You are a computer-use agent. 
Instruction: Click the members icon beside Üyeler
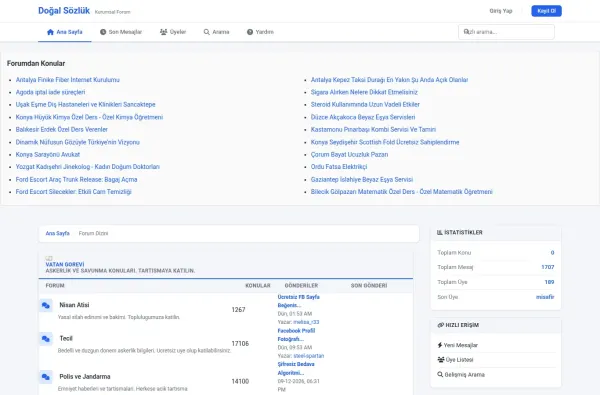[x=163, y=32]
